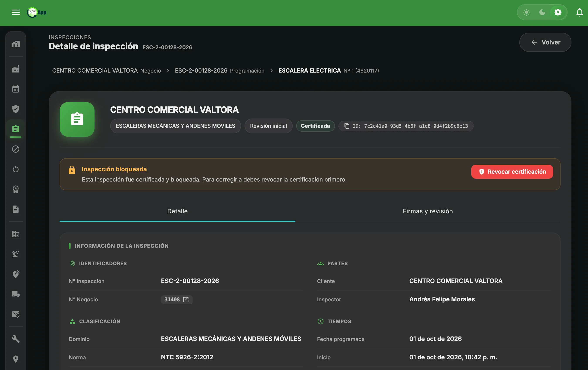The width and height of the screenshot is (588, 370).
Task: Open the factory icon in sidebar
Action: click(16, 69)
